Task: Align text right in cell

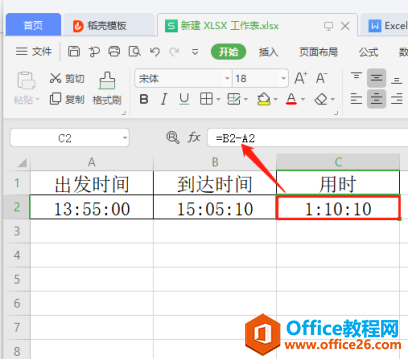Action: [x=397, y=99]
